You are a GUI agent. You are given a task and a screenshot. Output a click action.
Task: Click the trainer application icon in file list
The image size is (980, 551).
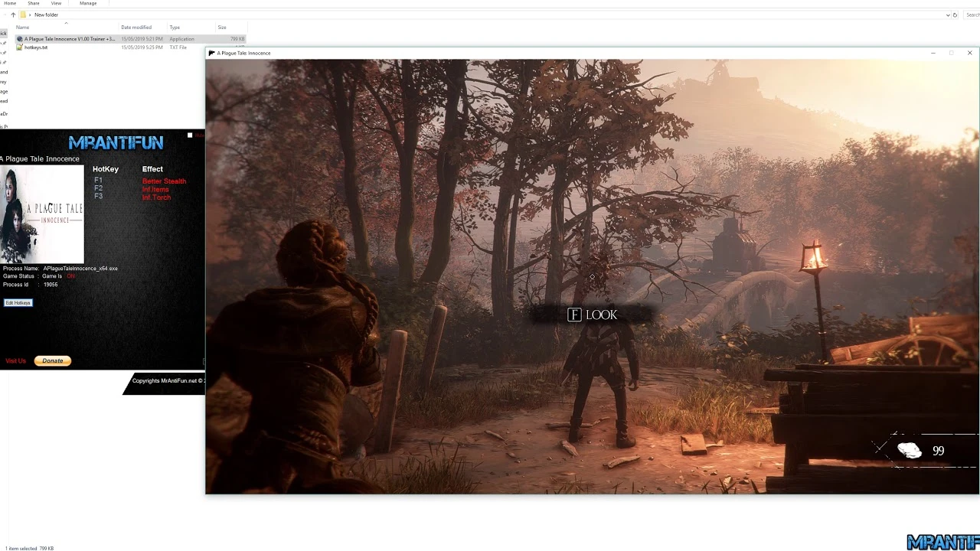click(x=19, y=38)
